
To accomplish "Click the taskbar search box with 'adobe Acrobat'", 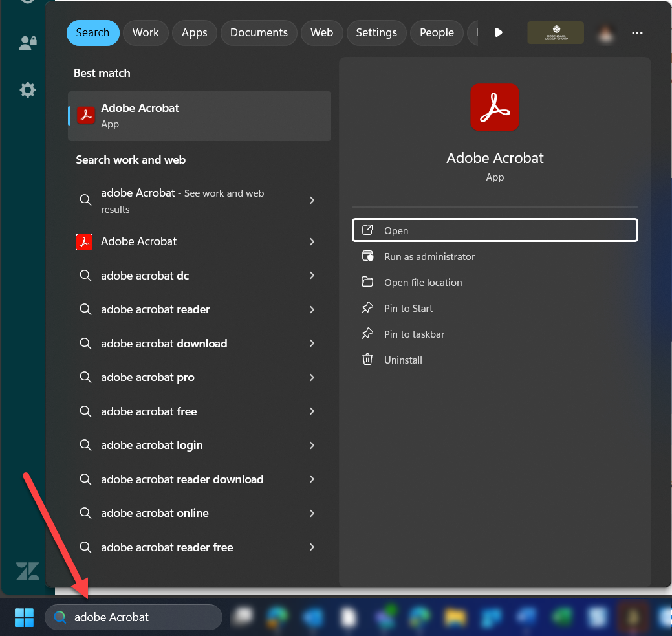I will click(x=133, y=617).
